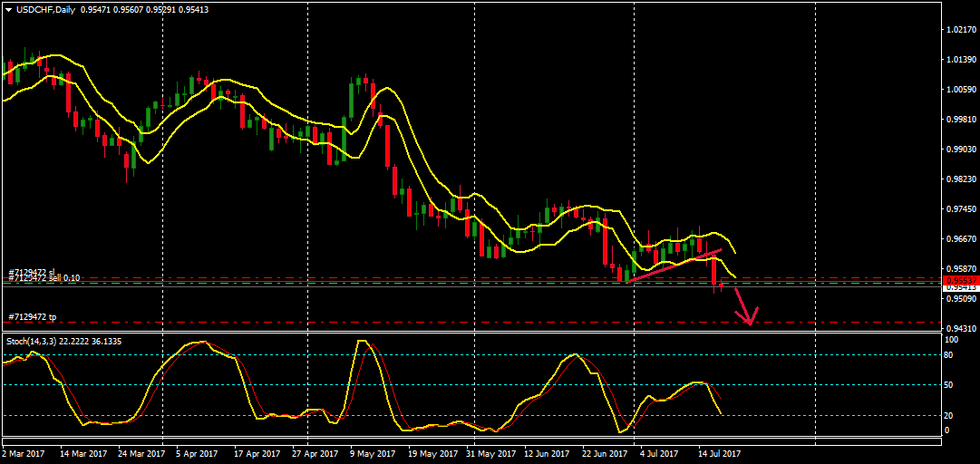Click the 22 Jun 2017 date label

point(605,453)
